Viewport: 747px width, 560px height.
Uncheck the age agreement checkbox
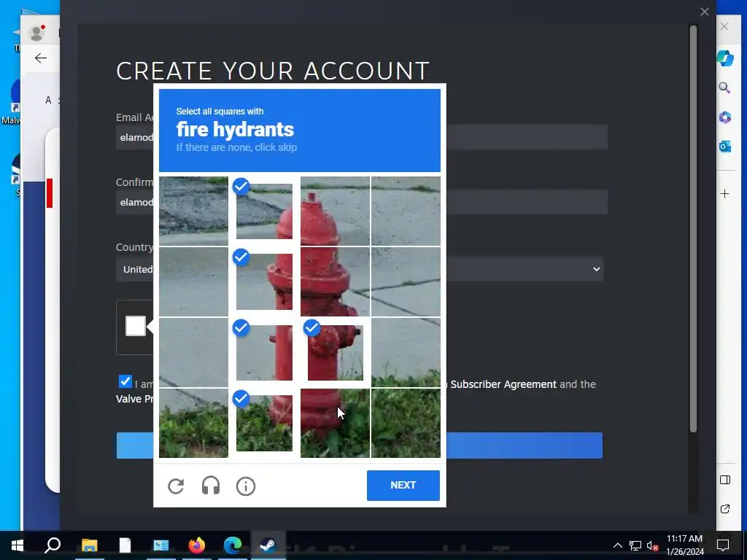[x=125, y=381]
